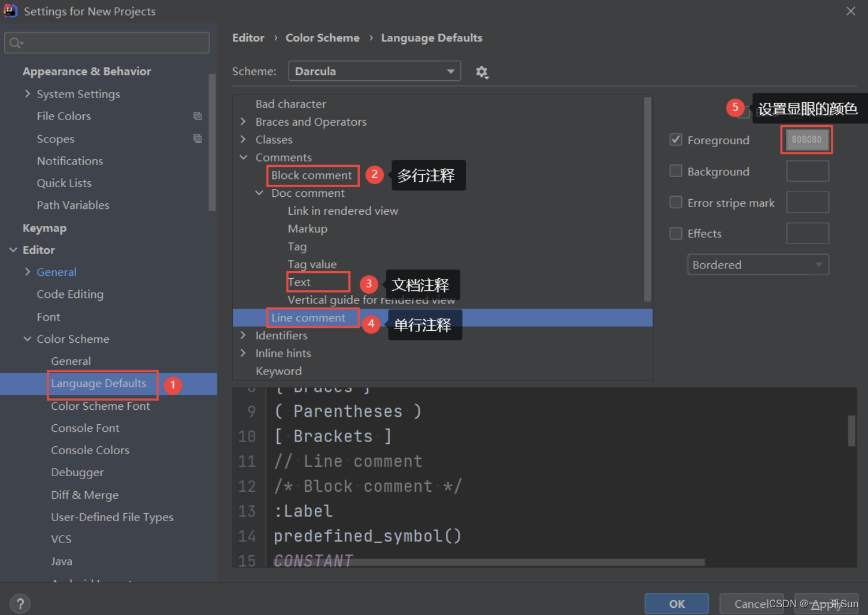Open Console Font page
Viewport: 868px width, 615px height.
(x=85, y=428)
